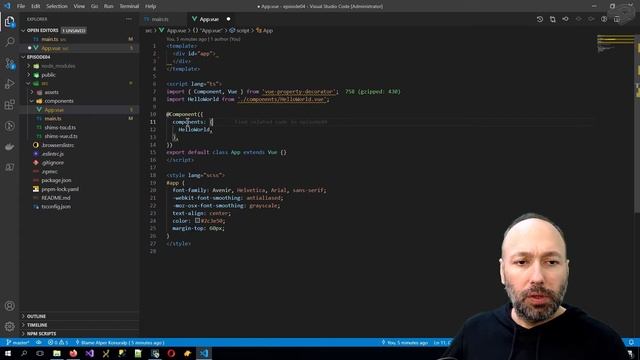Open the pnpm-lock.yaml file
Screen dimensions: 640x360
pyautogui.click(x=80, y=189)
